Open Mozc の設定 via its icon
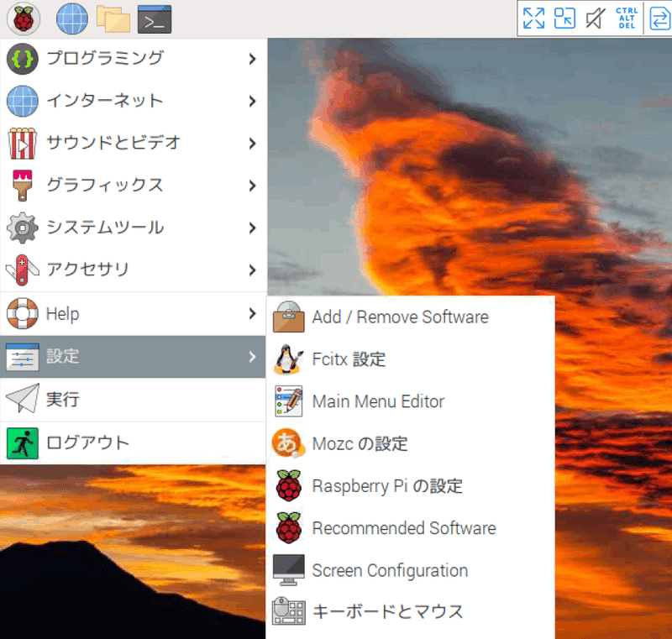672x639 pixels. [x=288, y=443]
